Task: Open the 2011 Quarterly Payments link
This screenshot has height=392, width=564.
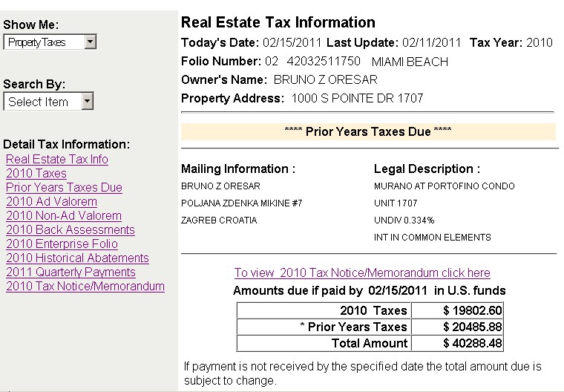Action: coord(70,272)
